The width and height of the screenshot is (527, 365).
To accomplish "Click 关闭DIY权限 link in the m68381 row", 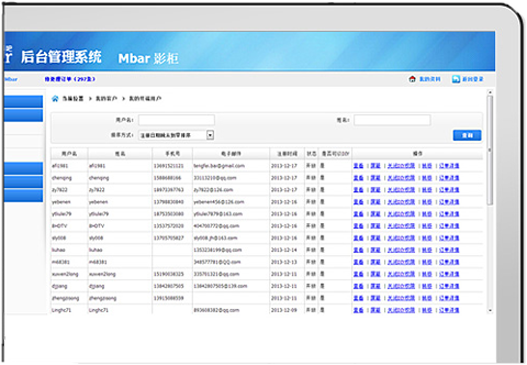I will pos(401,262).
